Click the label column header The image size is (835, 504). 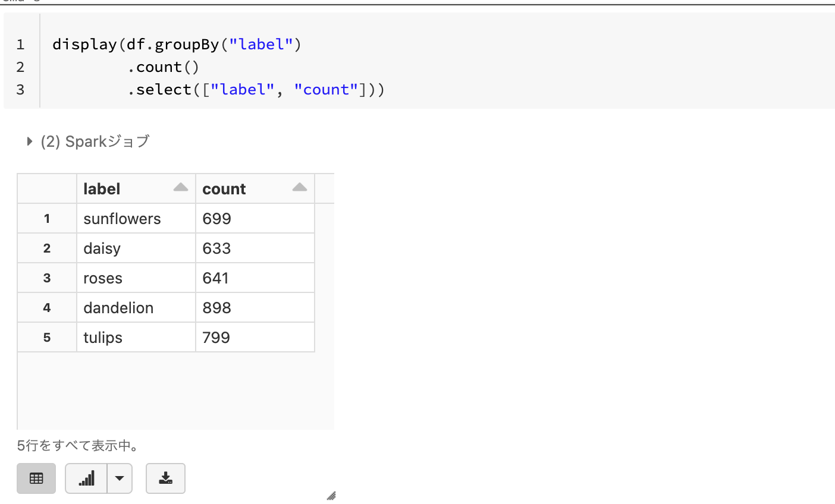136,189
